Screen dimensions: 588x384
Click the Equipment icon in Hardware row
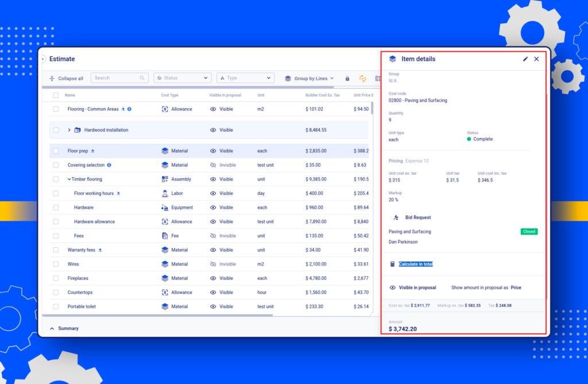165,208
